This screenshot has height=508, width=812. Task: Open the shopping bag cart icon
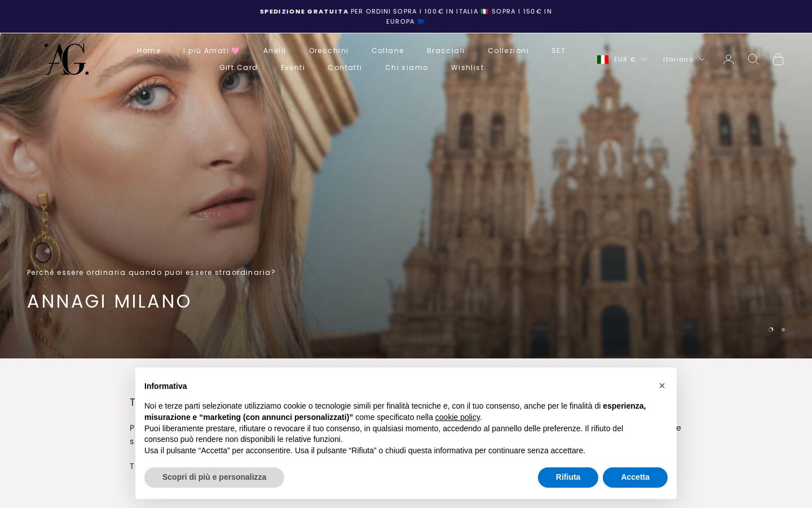pyautogui.click(x=778, y=59)
